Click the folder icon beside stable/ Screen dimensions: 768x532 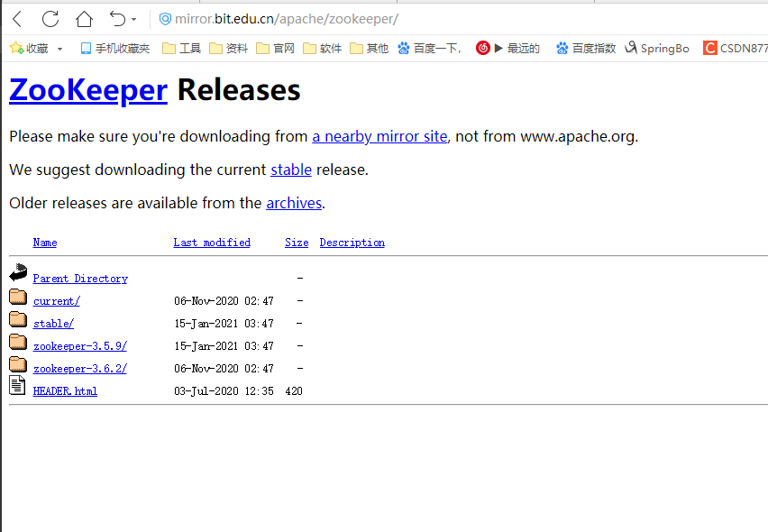coord(18,319)
